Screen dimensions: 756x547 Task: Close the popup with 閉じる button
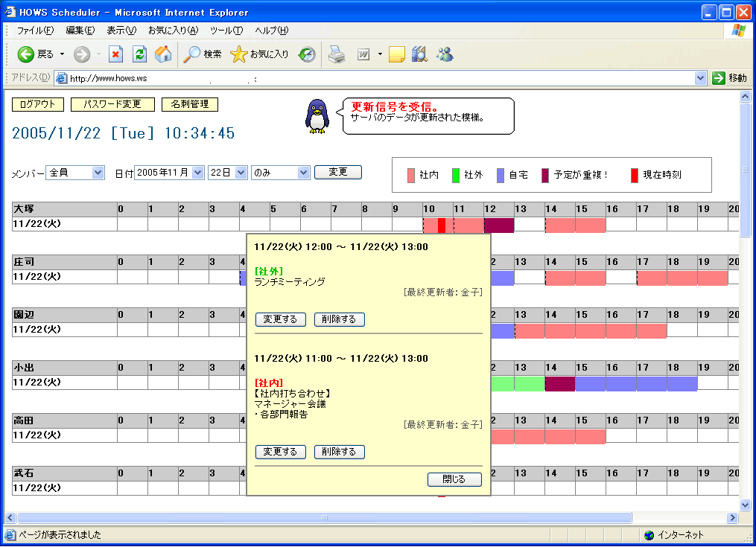pyautogui.click(x=454, y=479)
